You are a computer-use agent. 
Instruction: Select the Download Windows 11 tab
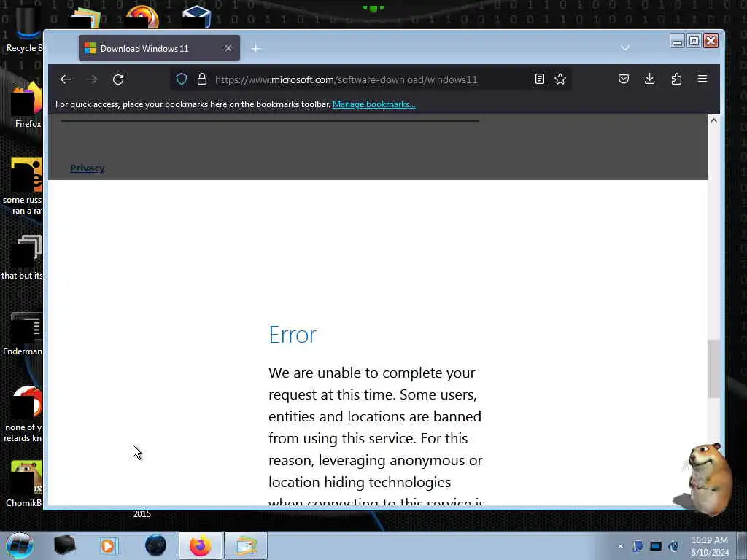pos(159,48)
